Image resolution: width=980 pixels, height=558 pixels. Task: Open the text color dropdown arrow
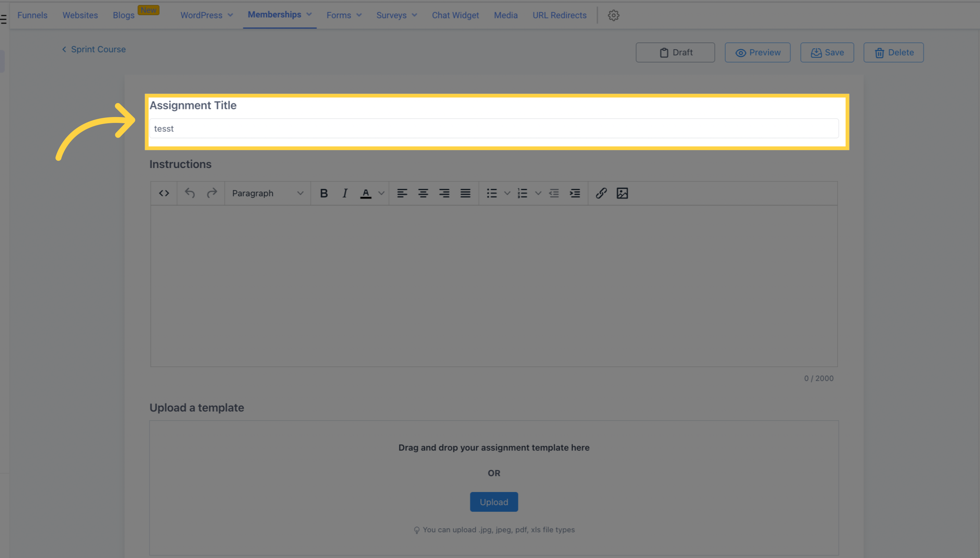click(381, 193)
